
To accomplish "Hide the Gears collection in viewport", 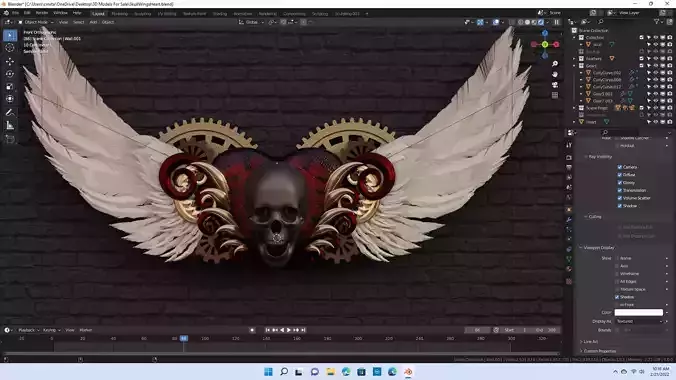I will pos(655,66).
